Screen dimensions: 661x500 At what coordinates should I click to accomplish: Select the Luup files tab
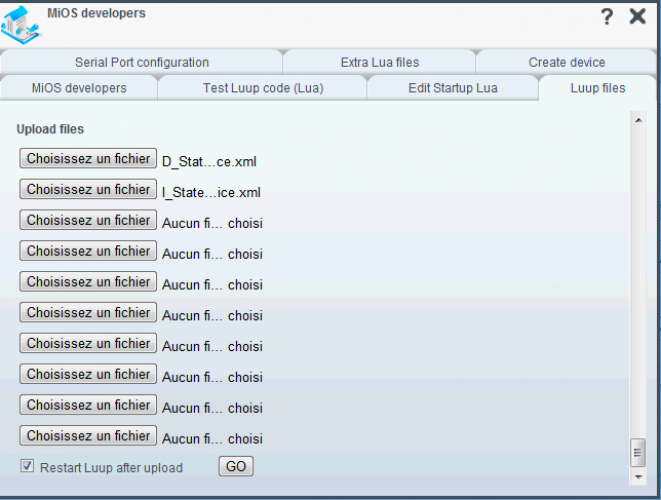click(597, 88)
